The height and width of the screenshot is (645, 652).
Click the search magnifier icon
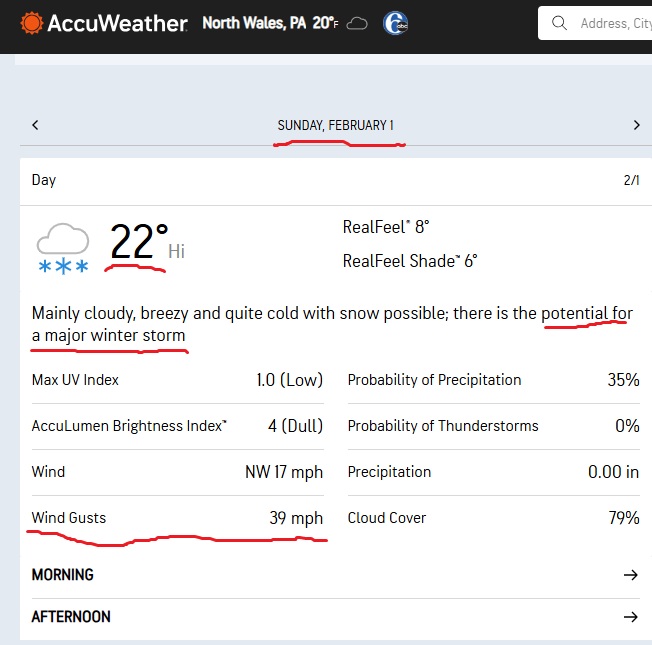click(560, 23)
